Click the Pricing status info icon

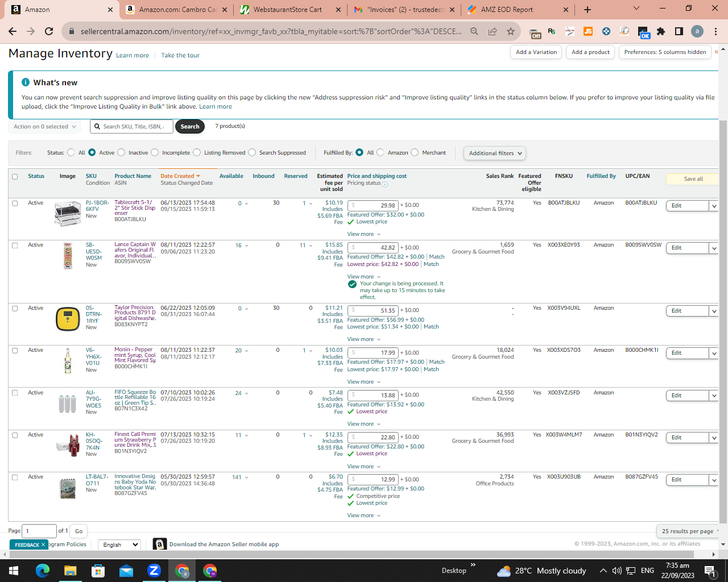tap(385, 184)
